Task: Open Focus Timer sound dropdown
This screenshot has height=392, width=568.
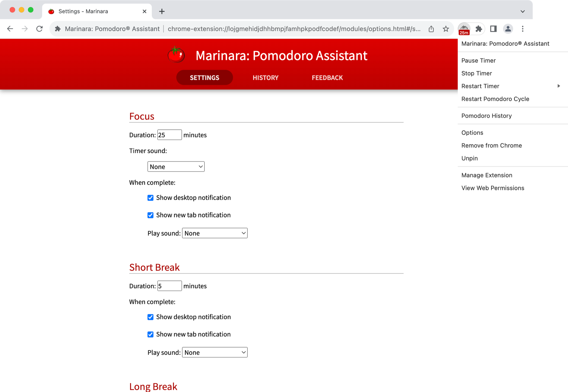Action: [176, 167]
